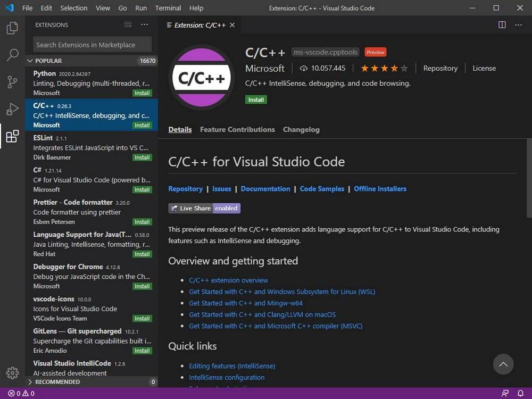Click the scroll-to-top arrow button
The width and height of the screenshot is (532, 399).
pyautogui.click(x=503, y=364)
